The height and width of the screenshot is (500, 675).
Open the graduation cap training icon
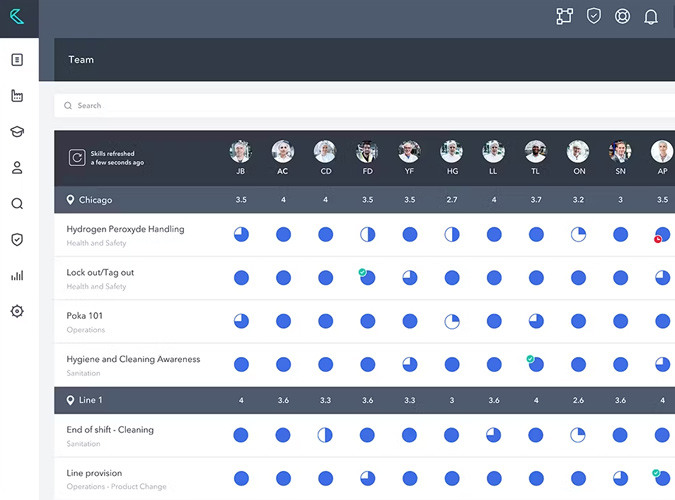[x=17, y=132]
